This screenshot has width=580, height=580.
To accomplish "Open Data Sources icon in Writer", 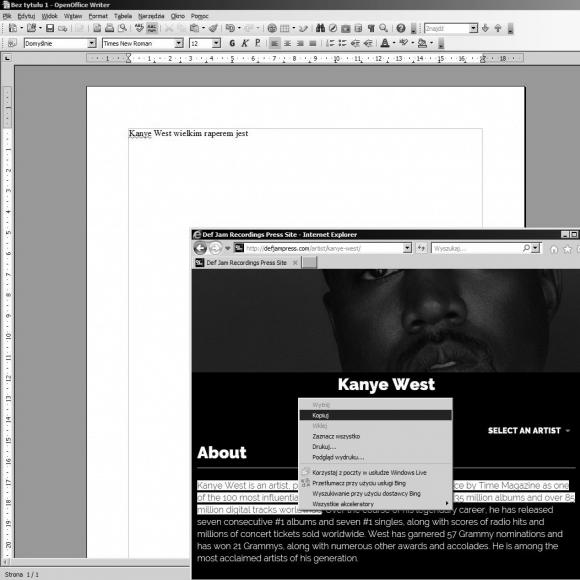I will [358, 28].
